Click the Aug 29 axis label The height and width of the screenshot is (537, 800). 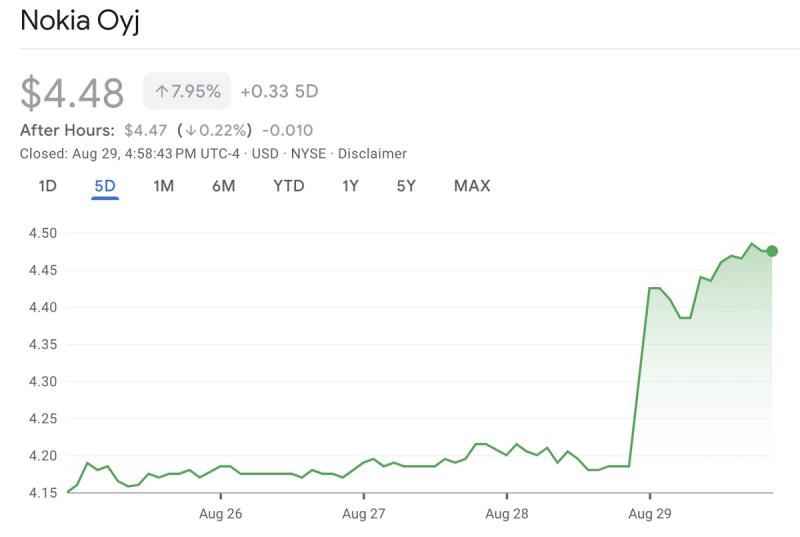(x=650, y=514)
